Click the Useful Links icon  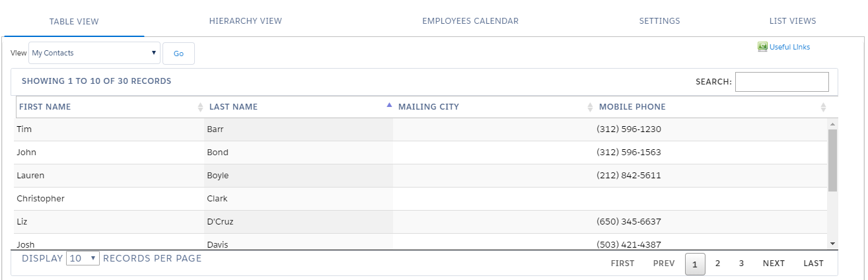[x=762, y=47]
